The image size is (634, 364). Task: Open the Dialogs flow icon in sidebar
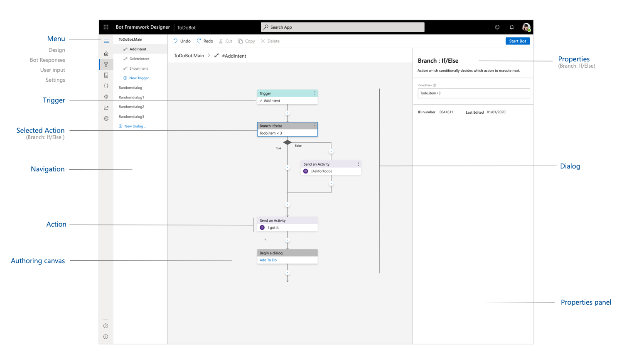[x=106, y=64]
